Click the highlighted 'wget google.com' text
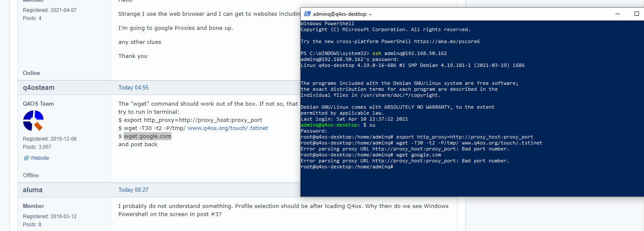 coord(148,136)
